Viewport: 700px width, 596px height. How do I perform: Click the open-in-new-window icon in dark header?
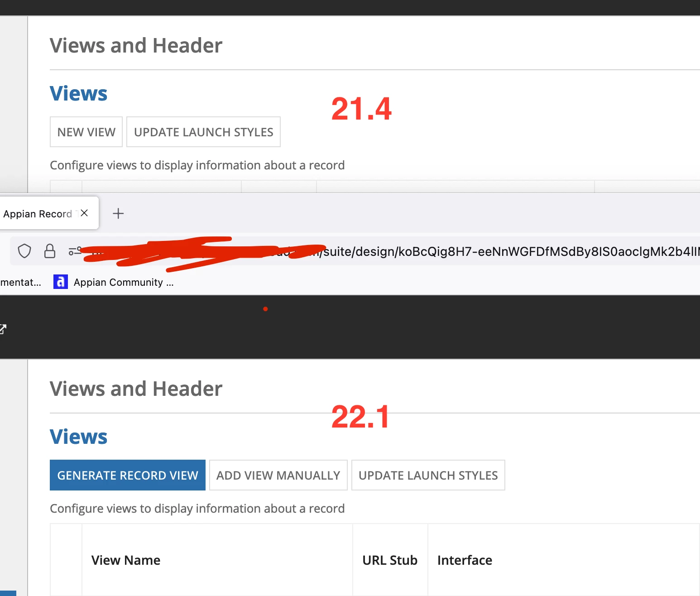pyautogui.click(x=3, y=329)
